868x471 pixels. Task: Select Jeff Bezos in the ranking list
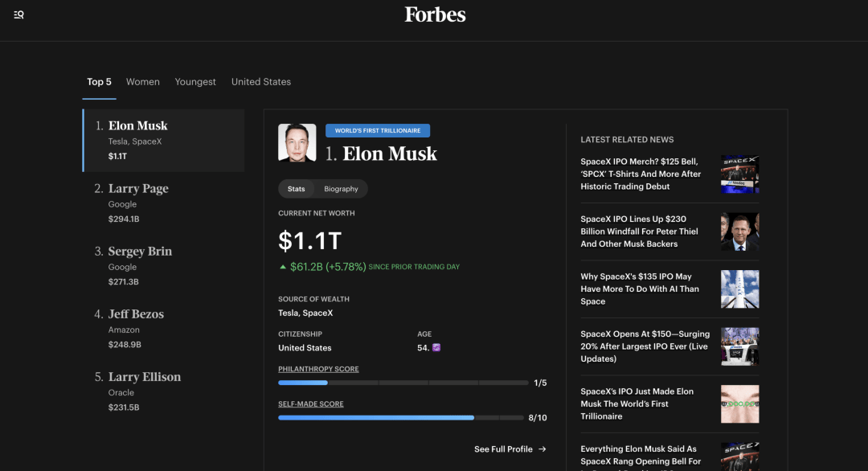163,329
